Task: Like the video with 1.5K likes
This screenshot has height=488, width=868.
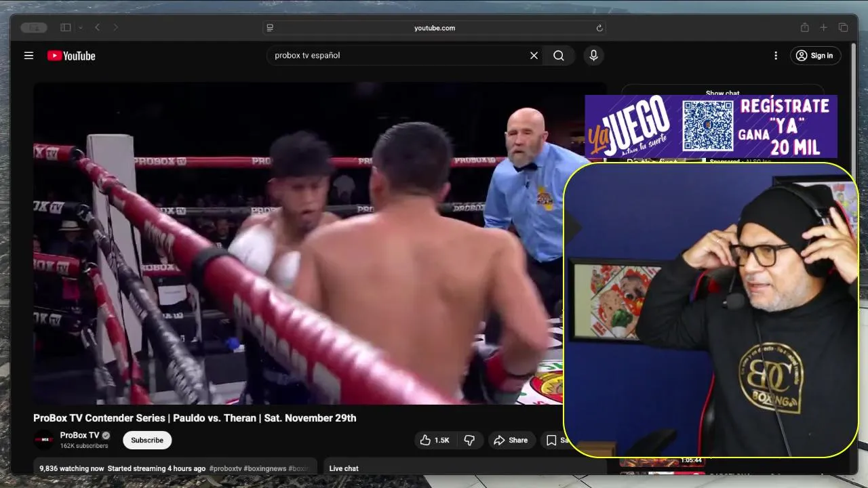Action: click(x=435, y=440)
